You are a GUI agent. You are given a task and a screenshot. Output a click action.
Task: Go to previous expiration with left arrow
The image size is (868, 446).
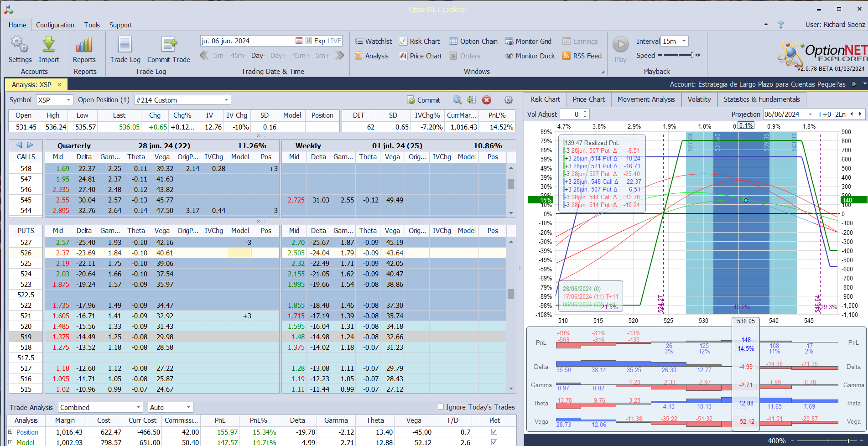pyautogui.click(x=19, y=145)
